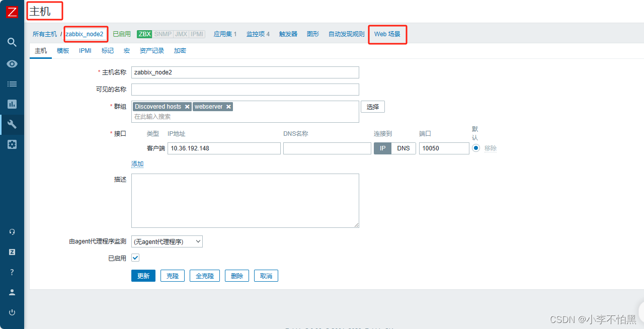The height and width of the screenshot is (329, 644).
Task: Click the Sign out power icon
Action: pyautogui.click(x=12, y=312)
